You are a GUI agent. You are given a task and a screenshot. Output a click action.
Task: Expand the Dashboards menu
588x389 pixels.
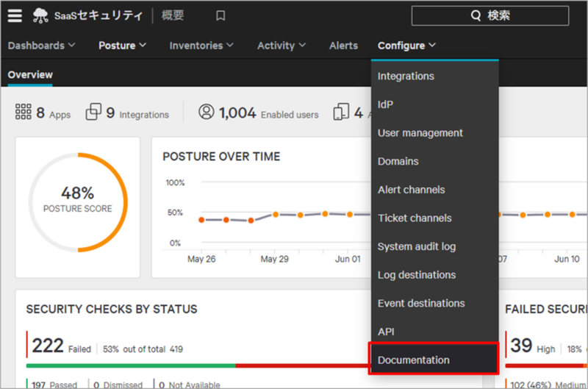41,46
